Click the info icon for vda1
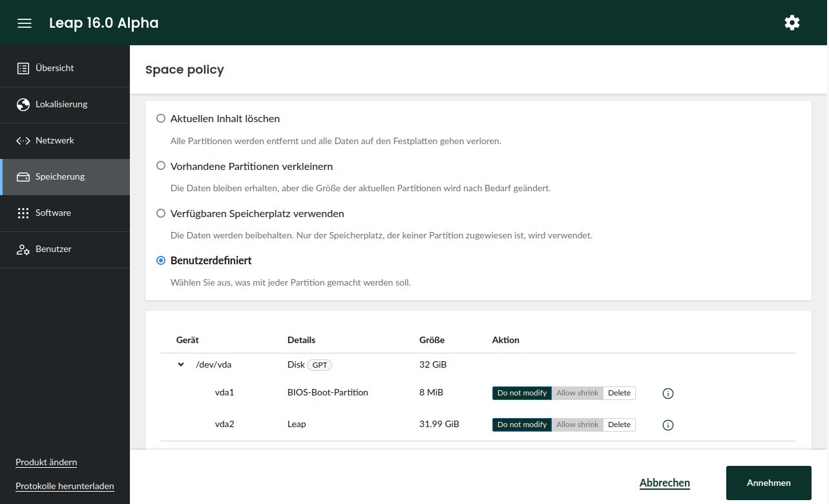 point(668,394)
